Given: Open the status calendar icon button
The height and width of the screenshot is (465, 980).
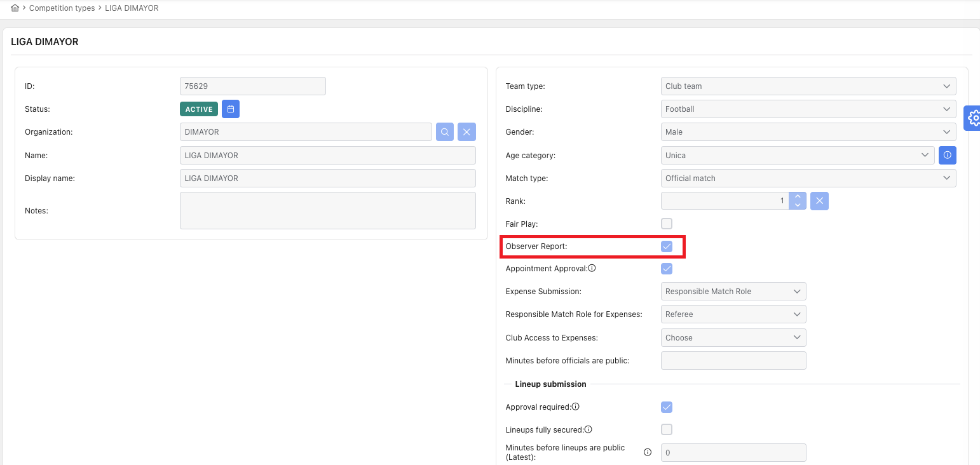Looking at the screenshot, I should (231, 109).
